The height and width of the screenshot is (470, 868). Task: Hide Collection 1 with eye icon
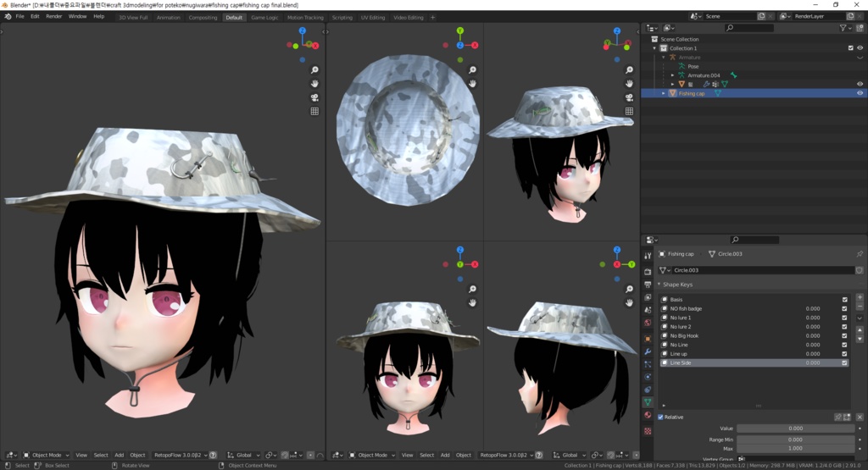coord(860,48)
